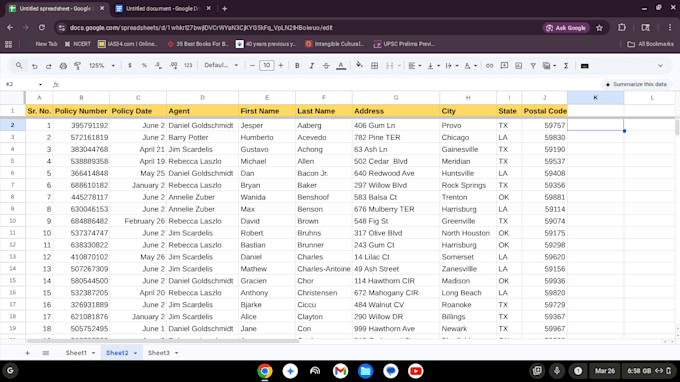Undo the last action
The image size is (680, 382).
pos(34,66)
